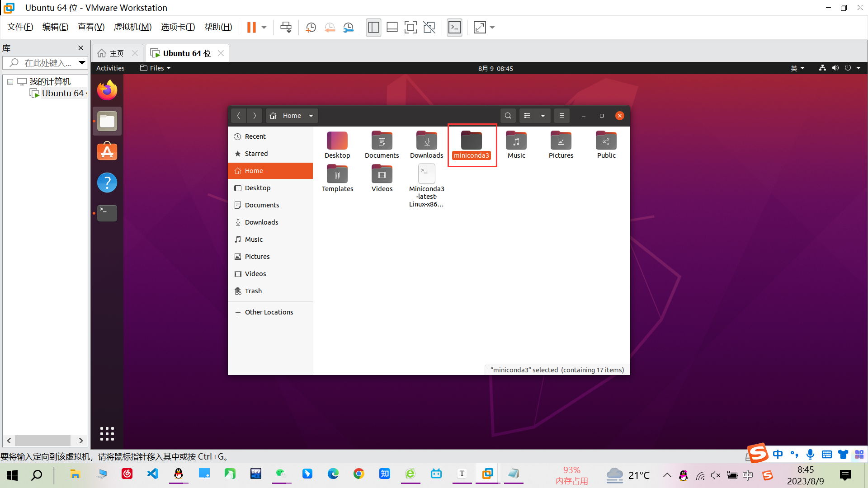Expand the VMware view options dropdown
Image resolution: width=868 pixels, height=488 pixels.
pyautogui.click(x=491, y=28)
